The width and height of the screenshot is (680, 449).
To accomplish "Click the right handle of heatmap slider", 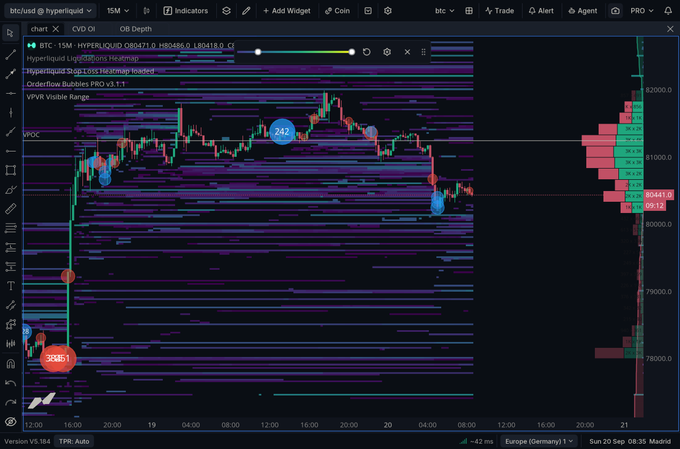I will 352,52.
